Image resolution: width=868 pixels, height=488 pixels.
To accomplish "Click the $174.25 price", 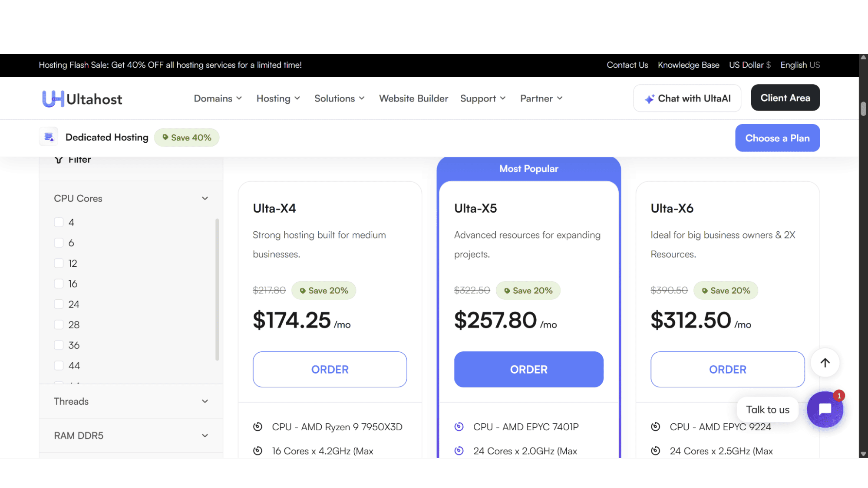I will click(292, 321).
